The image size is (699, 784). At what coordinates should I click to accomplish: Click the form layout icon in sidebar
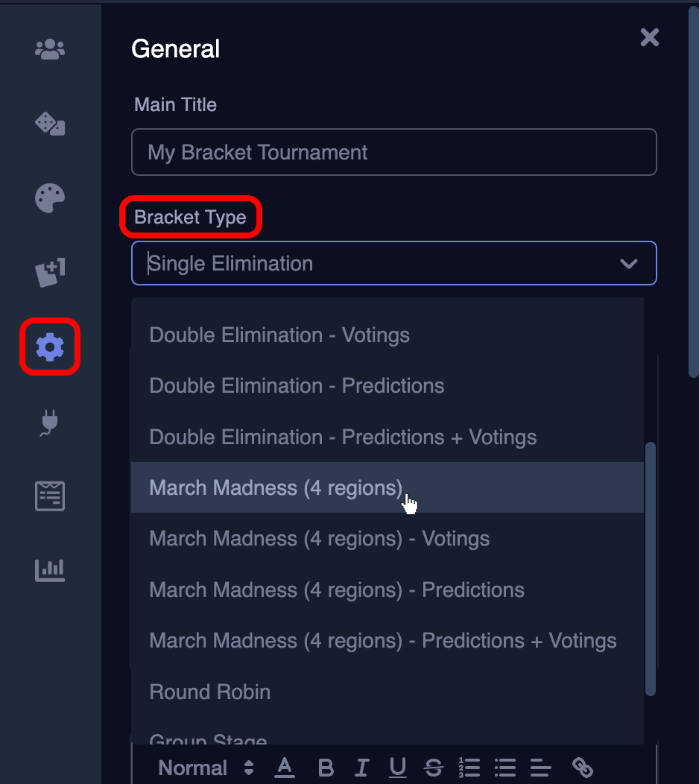(50, 496)
